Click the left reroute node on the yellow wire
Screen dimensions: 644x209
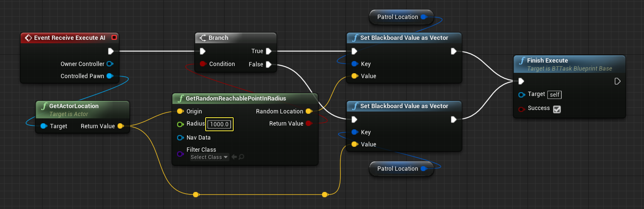(196, 195)
